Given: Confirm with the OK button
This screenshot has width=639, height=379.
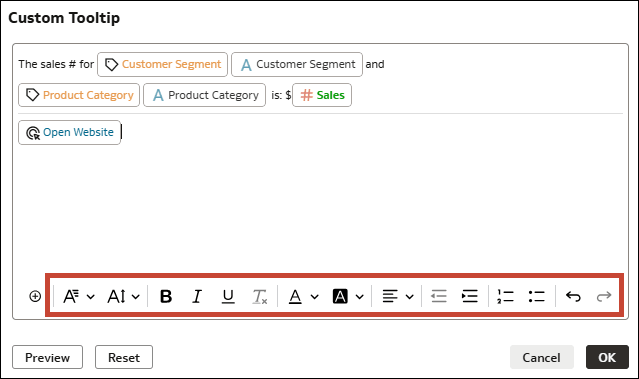Looking at the screenshot, I should pyautogui.click(x=607, y=357).
